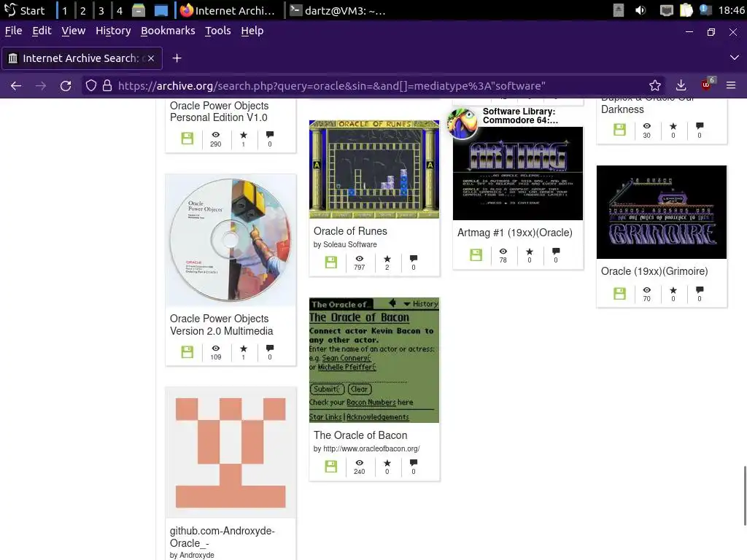747x560 pixels.
Task: Click the Grimoire demo screenshot thumbnail
Action: (x=662, y=212)
